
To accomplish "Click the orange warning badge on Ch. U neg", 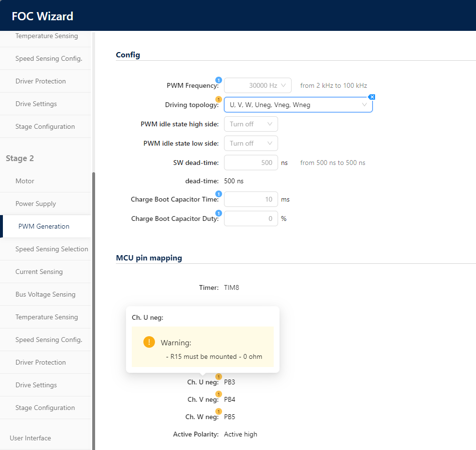I will (x=218, y=377).
